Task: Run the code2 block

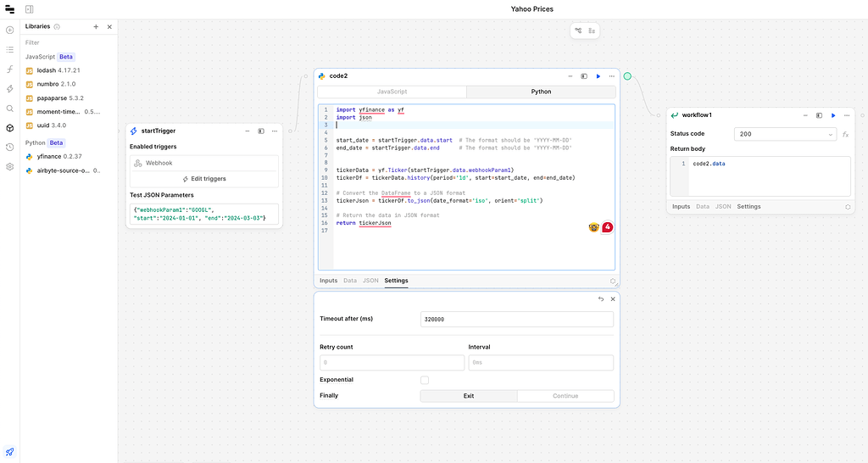Action: pyautogui.click(x=598, y=76)
